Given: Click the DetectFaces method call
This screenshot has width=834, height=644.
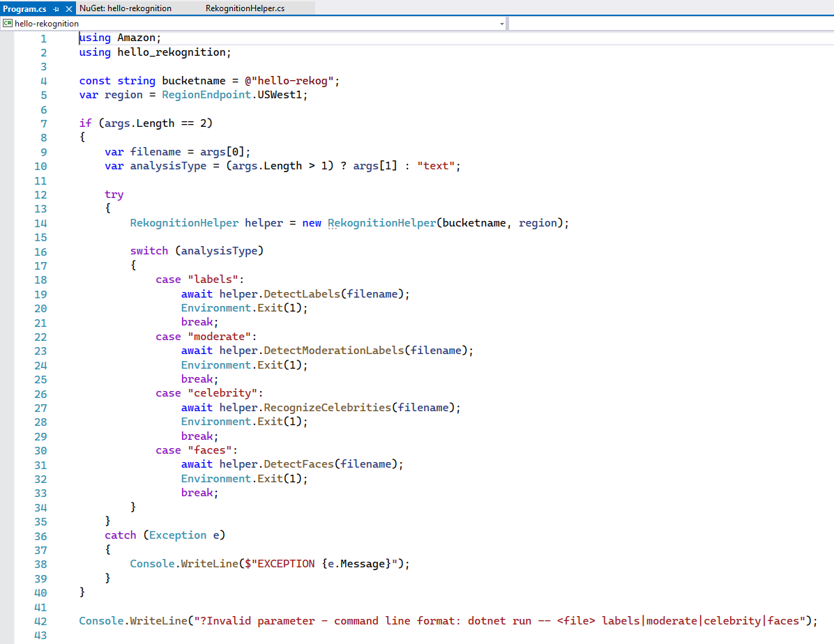Looking at the screenshot, I should pyautogui.click(x=299, y=464).
